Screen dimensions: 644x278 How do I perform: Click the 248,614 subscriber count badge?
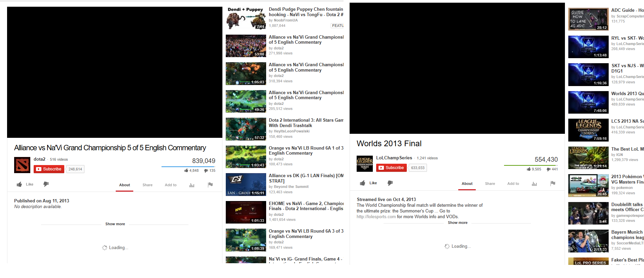75,169
